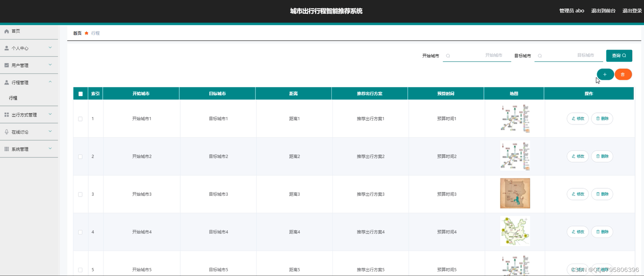Click cell 预算时间1
644x276 pixels.
coord(447,119)
